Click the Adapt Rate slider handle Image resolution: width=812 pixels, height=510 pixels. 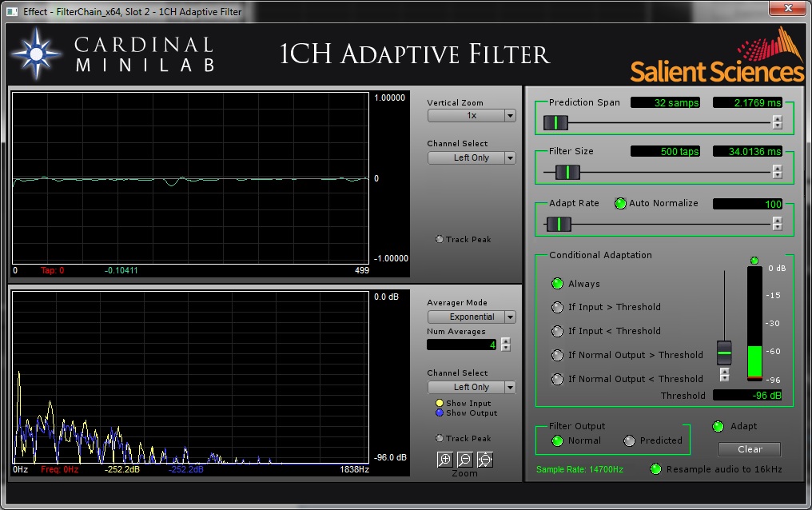point(559,224)
